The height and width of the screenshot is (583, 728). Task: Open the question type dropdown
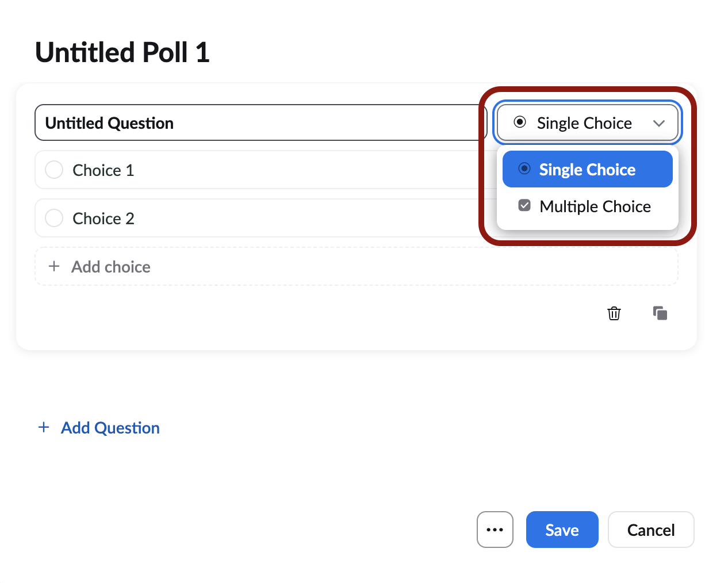587,122
